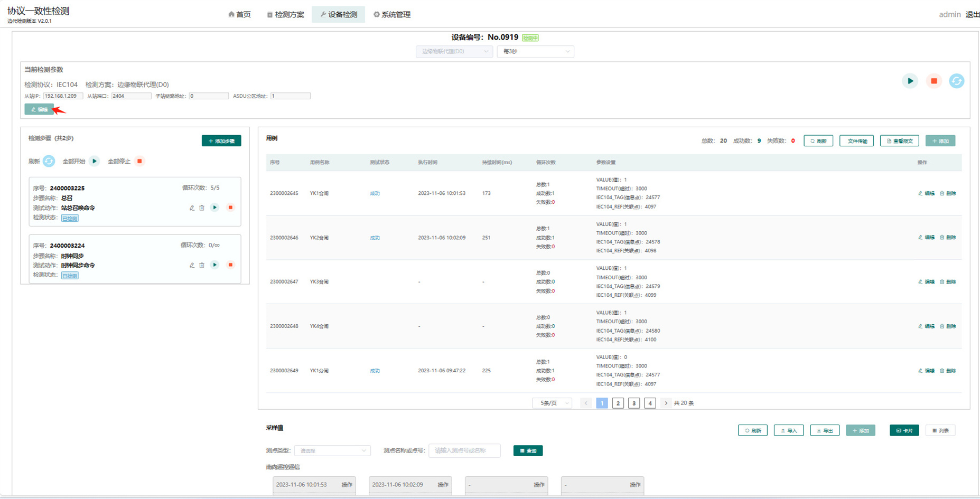Screen dimensions: 980x499
Task: Click the red 全部停止 stop icon
Action: (x=139, y=161)
